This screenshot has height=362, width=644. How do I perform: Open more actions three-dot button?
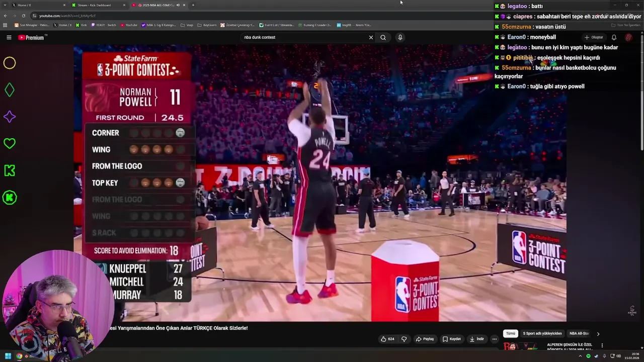tap(494, 339)
